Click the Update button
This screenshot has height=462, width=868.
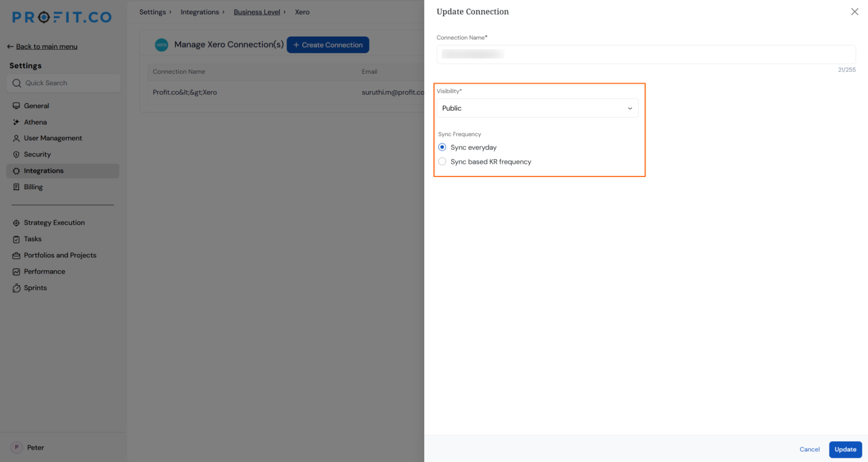[845, 449]
